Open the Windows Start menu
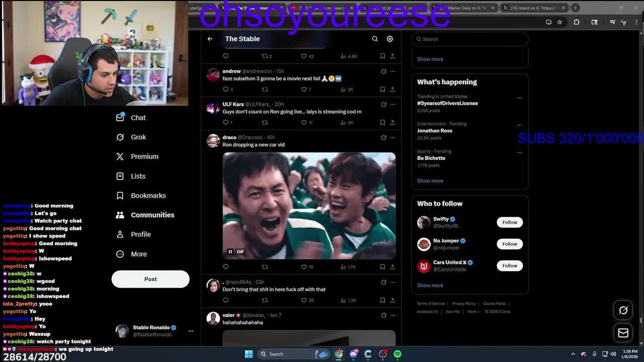644x362 pixels. 249,354
